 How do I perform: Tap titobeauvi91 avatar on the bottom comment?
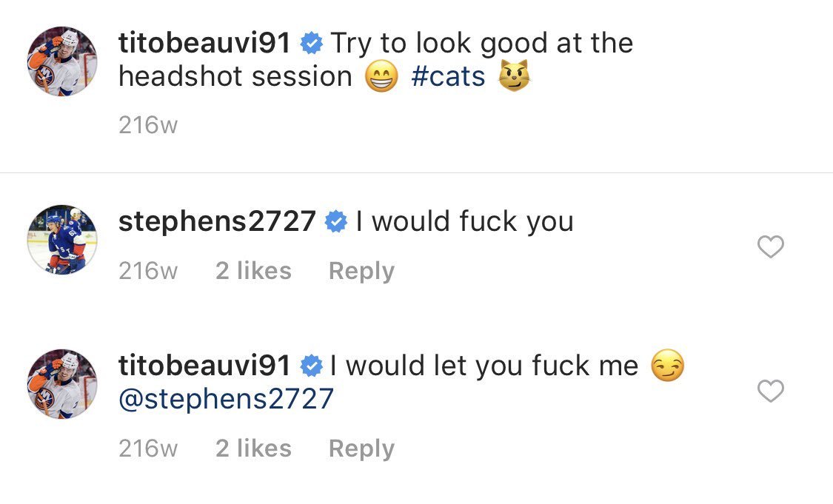(x=62, y=384)
